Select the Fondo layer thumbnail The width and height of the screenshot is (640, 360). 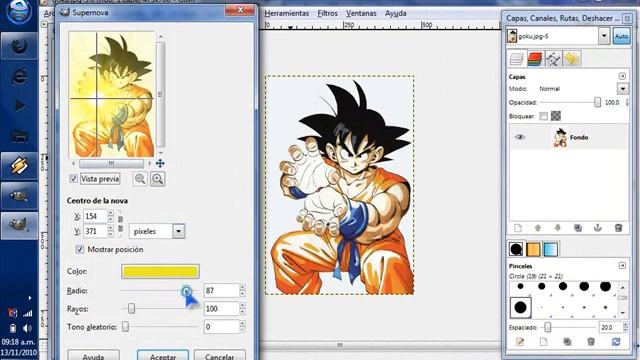[x=560, y=138]
